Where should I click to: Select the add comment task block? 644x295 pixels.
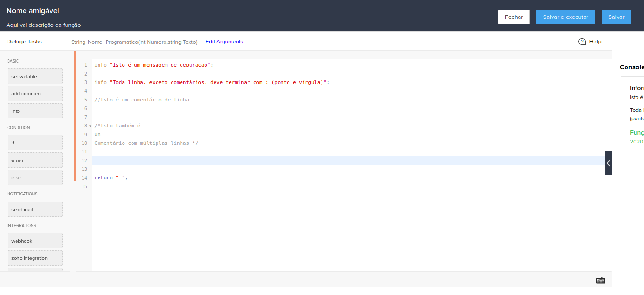click(35, 93)
